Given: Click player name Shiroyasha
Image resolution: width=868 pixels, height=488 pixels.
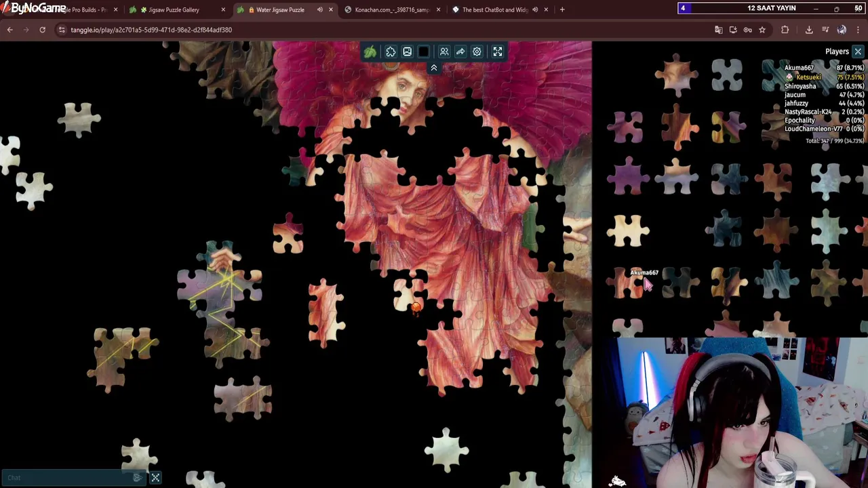Looking at the screenshot, I should [x=800, y=86].
